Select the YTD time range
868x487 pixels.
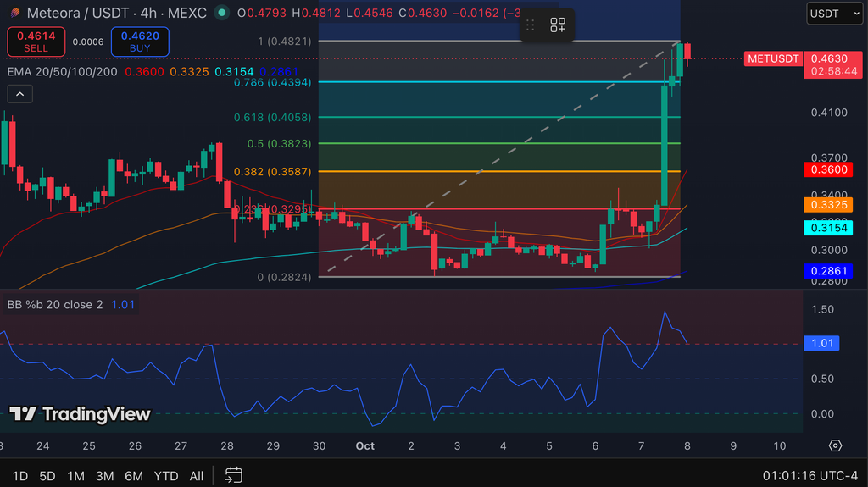pos(166,476)
